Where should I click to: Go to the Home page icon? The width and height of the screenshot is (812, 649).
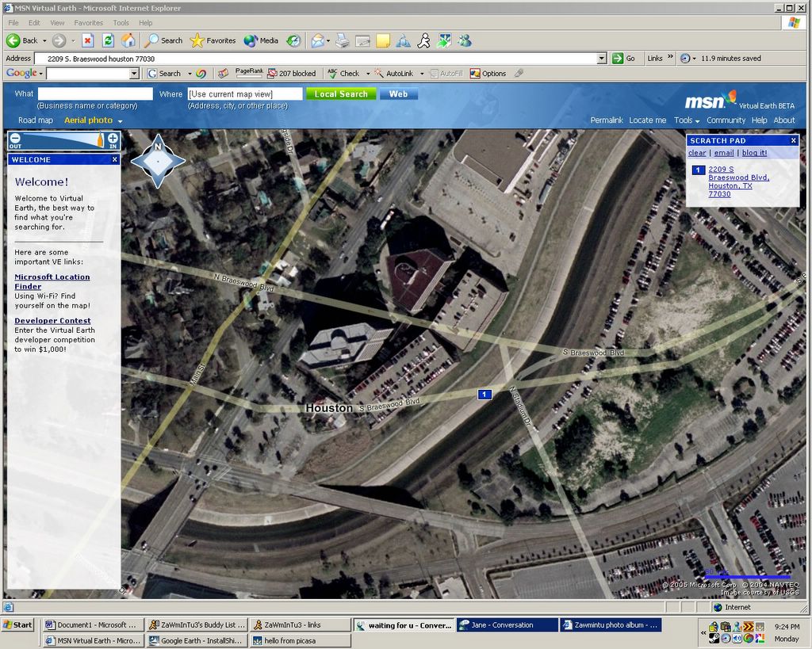click(128, 40)
